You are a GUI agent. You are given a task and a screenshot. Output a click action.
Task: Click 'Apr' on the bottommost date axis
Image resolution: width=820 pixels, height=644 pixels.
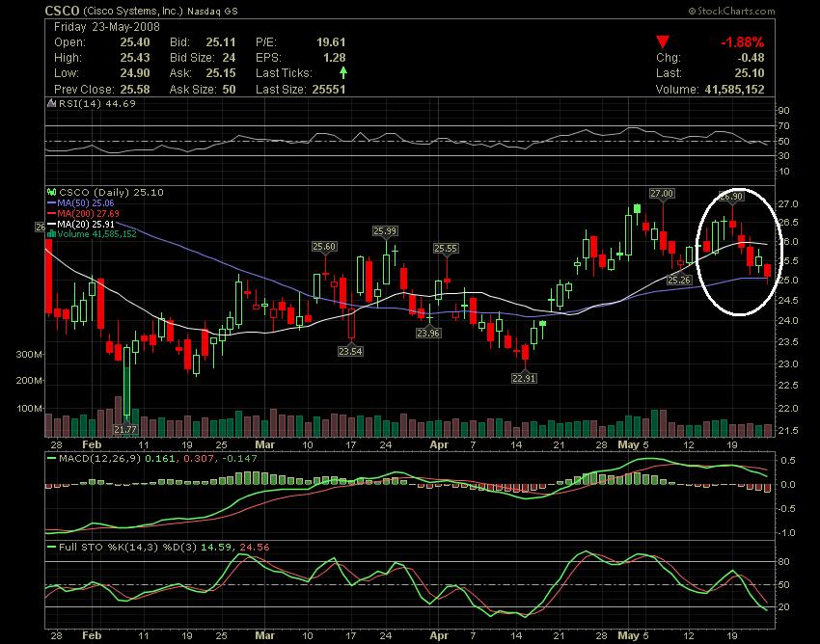click(439, 635)
